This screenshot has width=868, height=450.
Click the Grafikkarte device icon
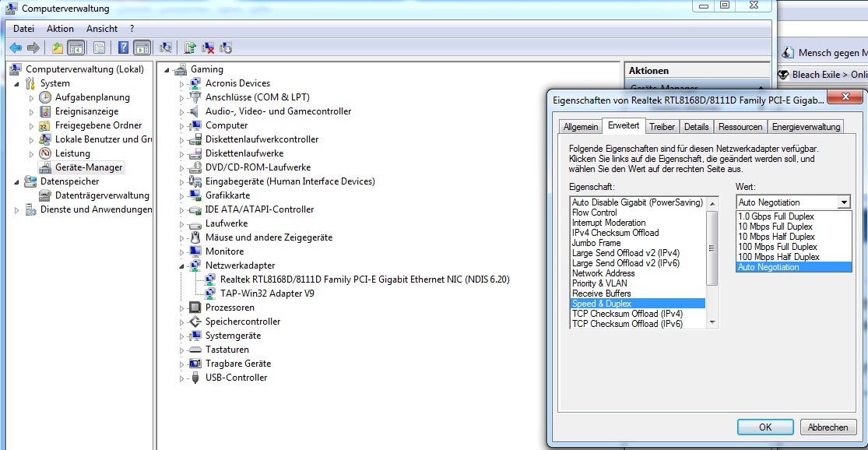coord(195,195)
